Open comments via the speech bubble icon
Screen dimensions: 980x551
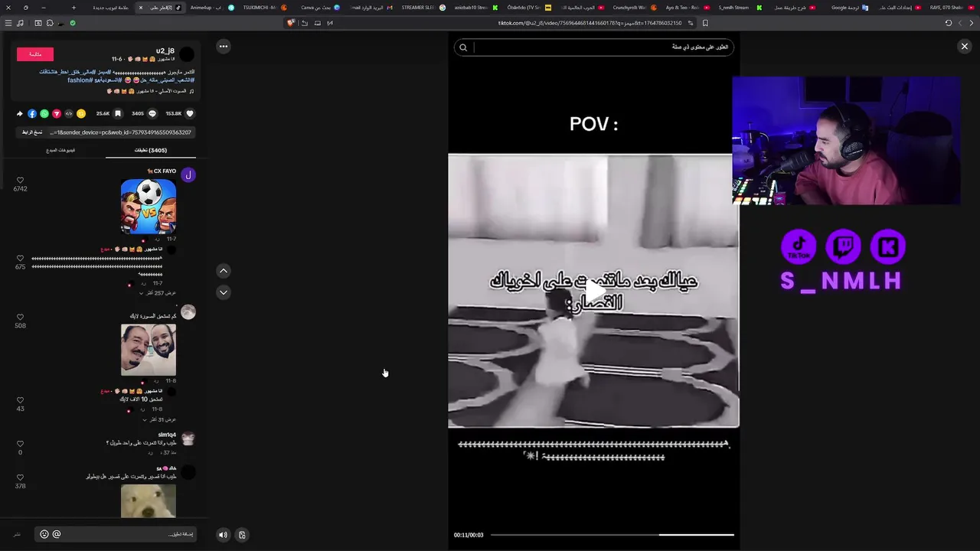(x=152, y=113)
